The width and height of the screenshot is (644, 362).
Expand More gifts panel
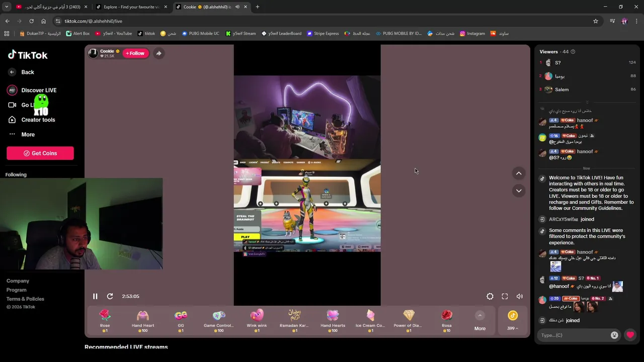coord(480,321)
